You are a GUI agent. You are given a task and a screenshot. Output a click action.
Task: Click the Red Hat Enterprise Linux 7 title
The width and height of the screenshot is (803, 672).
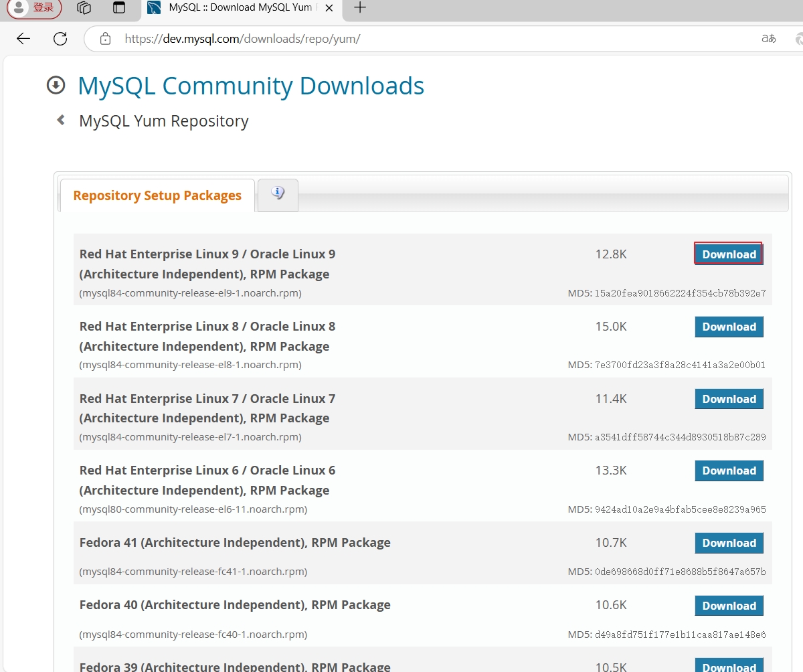tap(207, 408)
